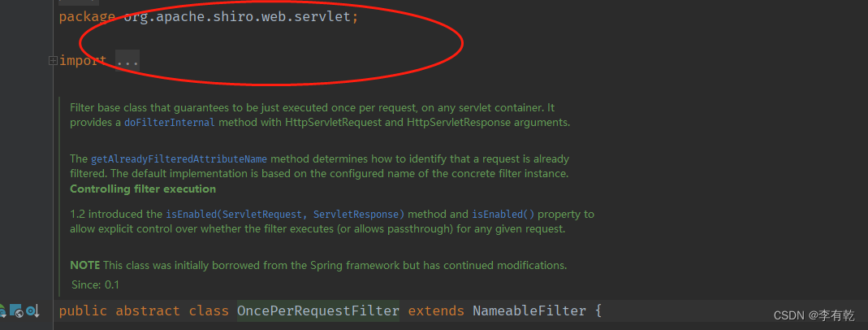The width and height of the screenshot is (868, 330).
Task: Open the subclasses gutter icon with down arrow
Action: pyautogui.click(x=33, y=311)
